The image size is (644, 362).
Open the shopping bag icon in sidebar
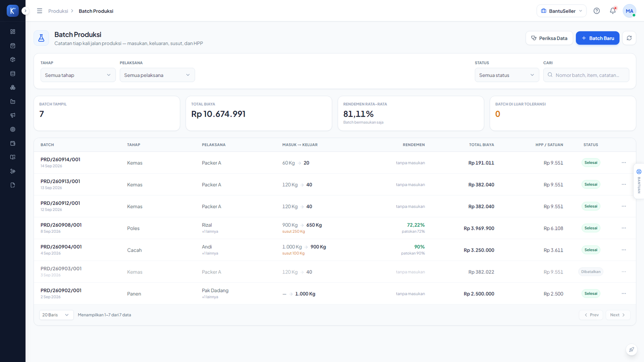tap(12, 46)
